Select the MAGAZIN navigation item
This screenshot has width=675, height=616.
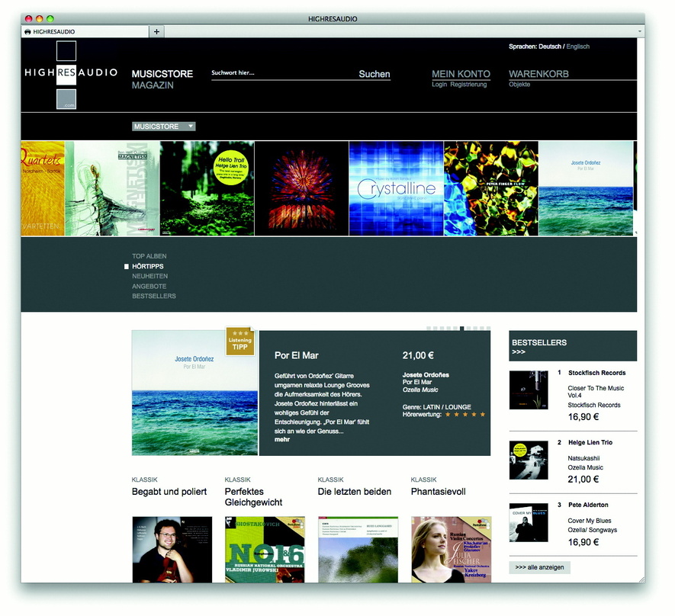coord(153,85)
